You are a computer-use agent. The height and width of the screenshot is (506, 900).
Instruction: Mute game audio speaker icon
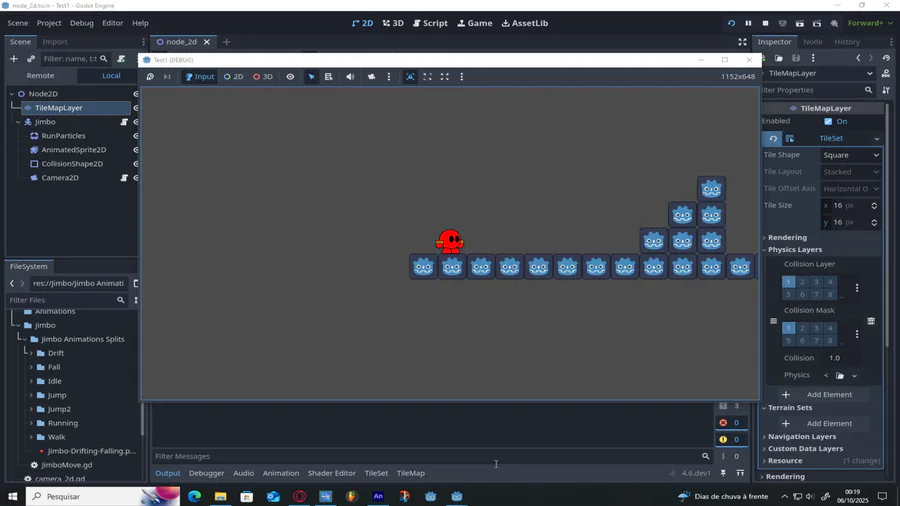pyautogui.click(x=350, y=76)
